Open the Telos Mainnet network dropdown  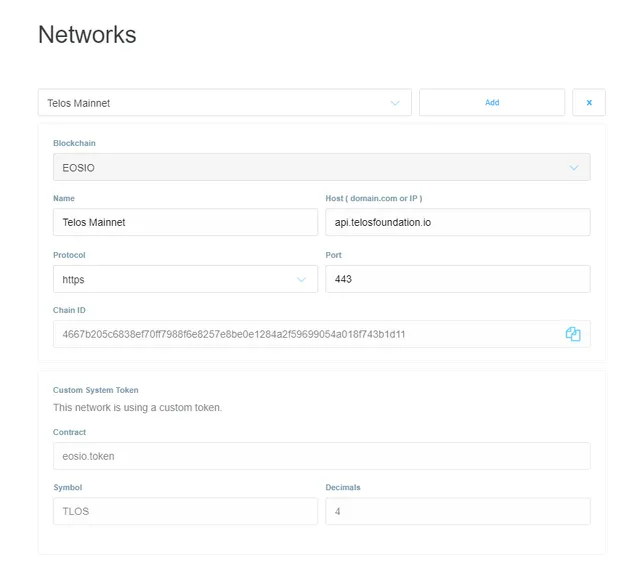coord(224,102)
